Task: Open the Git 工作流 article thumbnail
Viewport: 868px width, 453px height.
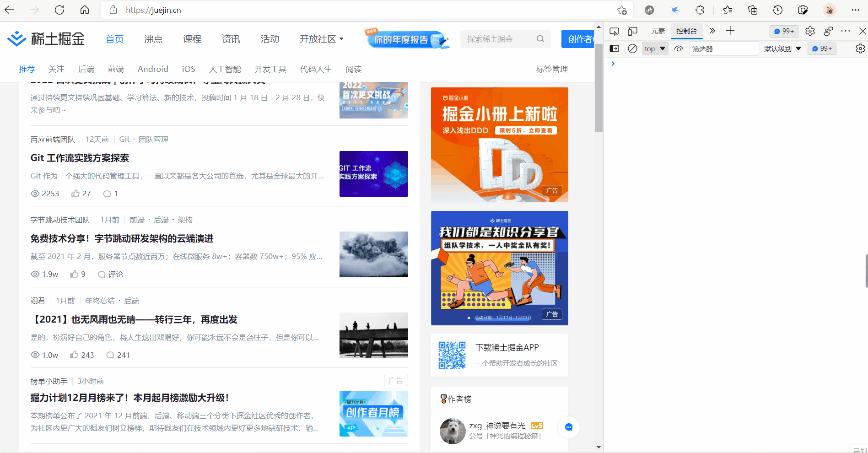Action: coord(374,174)
